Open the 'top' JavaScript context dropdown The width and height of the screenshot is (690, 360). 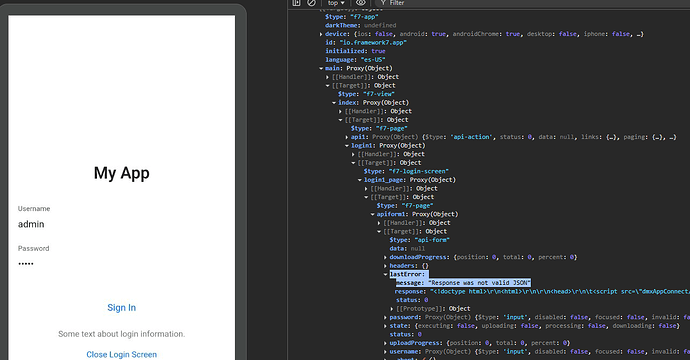pyautogui.click(x=336, y=3)
